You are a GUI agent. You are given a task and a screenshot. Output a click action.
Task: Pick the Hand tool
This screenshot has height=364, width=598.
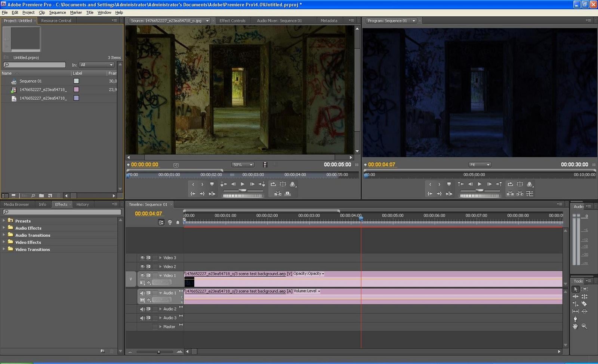click(575, 326)
